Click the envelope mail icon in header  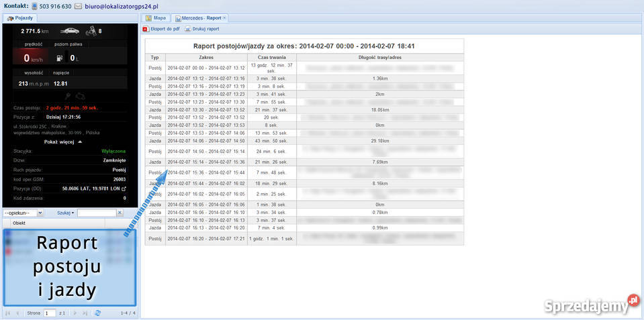click(x=78, y=7)
